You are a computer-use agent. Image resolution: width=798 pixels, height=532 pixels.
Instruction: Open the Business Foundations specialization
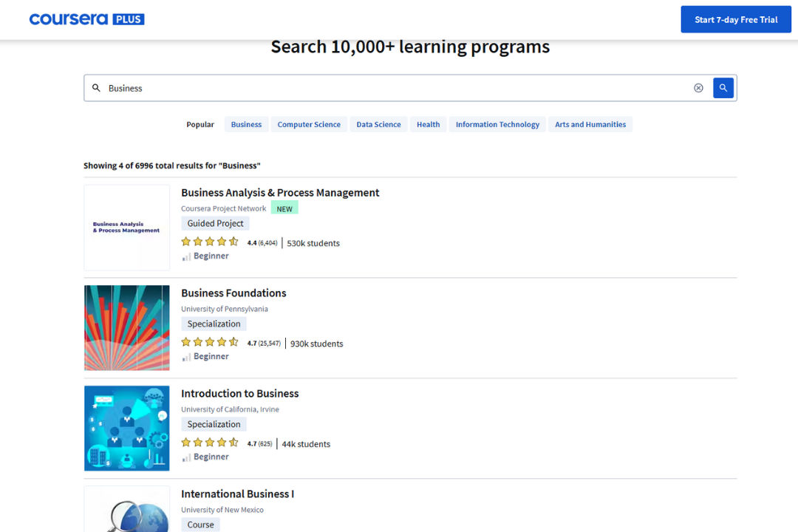point(233,293)
